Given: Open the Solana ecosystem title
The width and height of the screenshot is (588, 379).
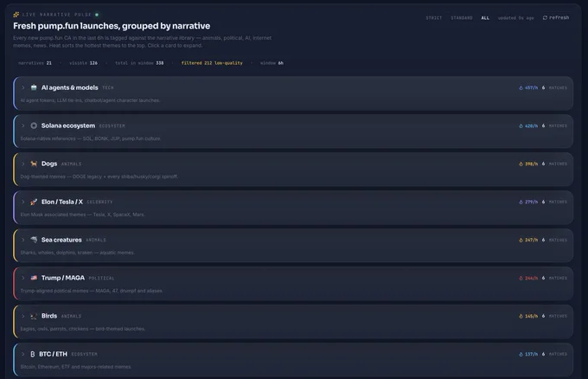Looking at the screenshot, I should (x=67, y=125).
